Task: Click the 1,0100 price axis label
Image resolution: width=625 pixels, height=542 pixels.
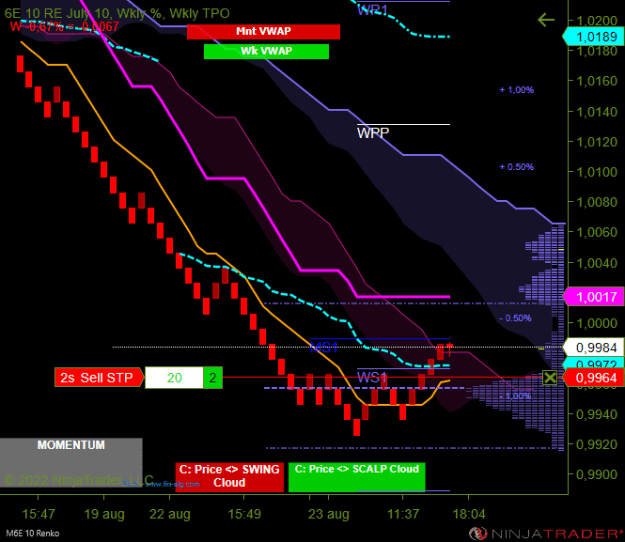Action: (597, 172)
